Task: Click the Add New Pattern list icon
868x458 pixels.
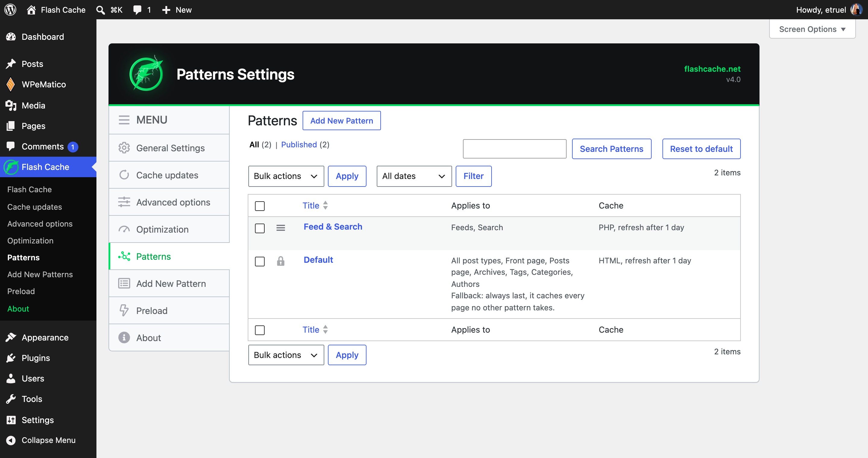Action: [x=124, y=284]
